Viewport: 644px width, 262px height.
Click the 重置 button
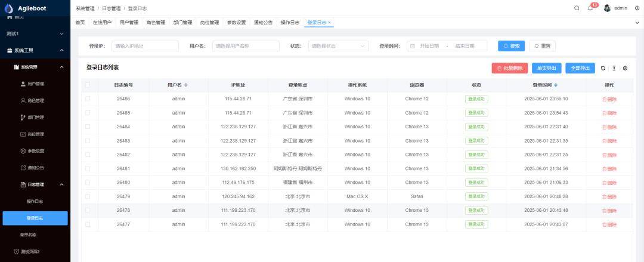(542, 46)
